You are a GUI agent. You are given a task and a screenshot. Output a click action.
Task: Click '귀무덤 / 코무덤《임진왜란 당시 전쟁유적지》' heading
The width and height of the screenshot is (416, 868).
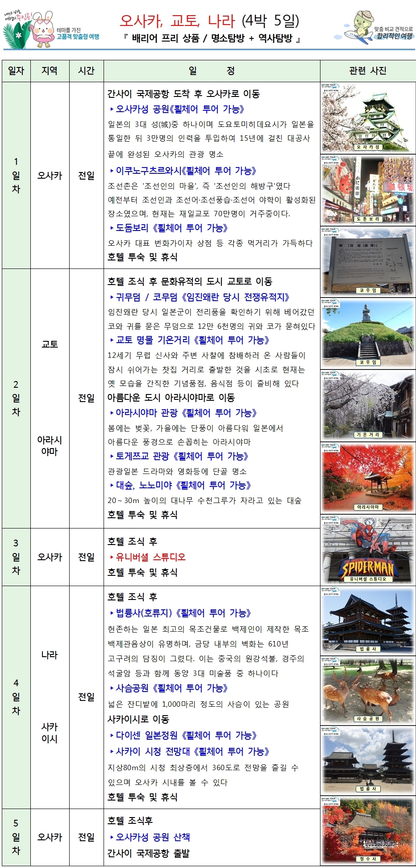coord(200,297)
